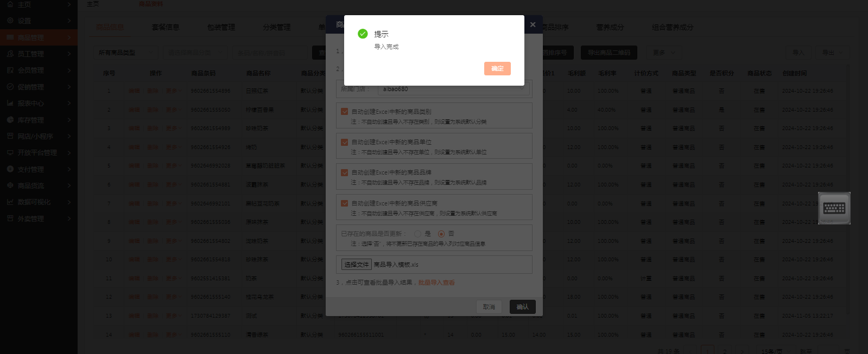
Task: Click the 商品管理 sidebar icon
Action: click(10, 37)
